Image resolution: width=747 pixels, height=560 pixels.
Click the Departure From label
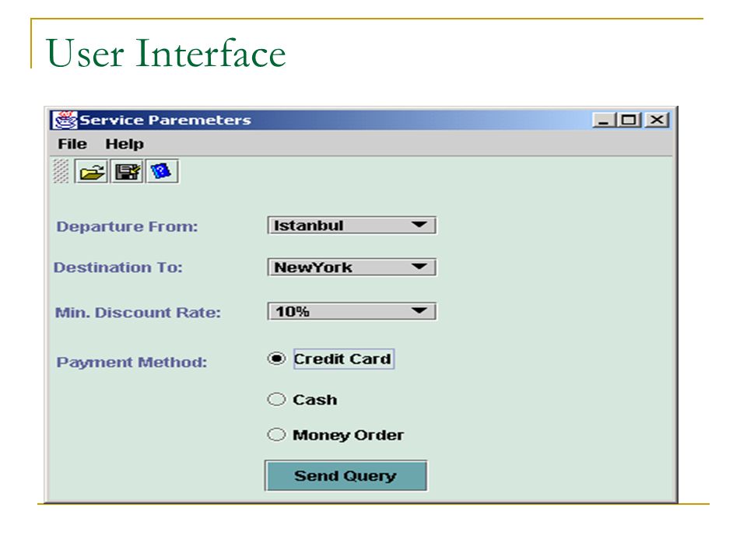point(127,226)
